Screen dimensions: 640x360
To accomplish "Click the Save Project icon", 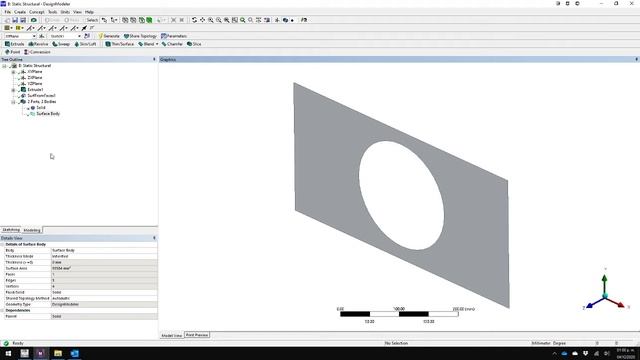I will (x=15, y=20).
